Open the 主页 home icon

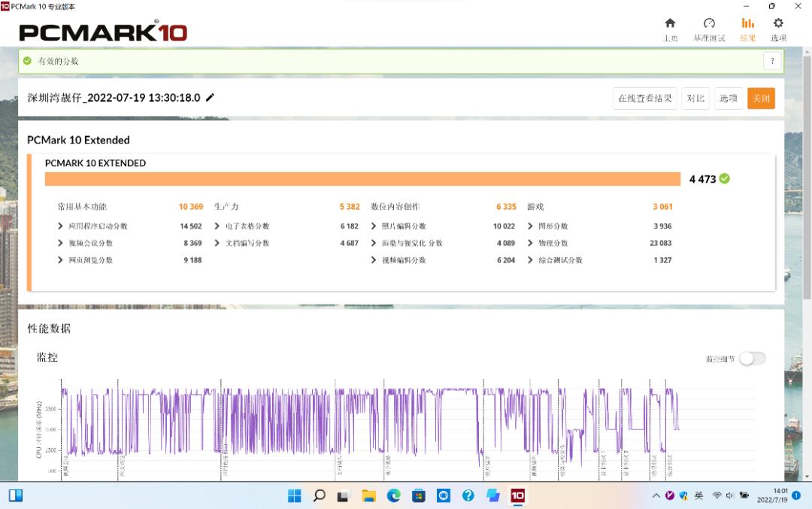pos(670,23)
